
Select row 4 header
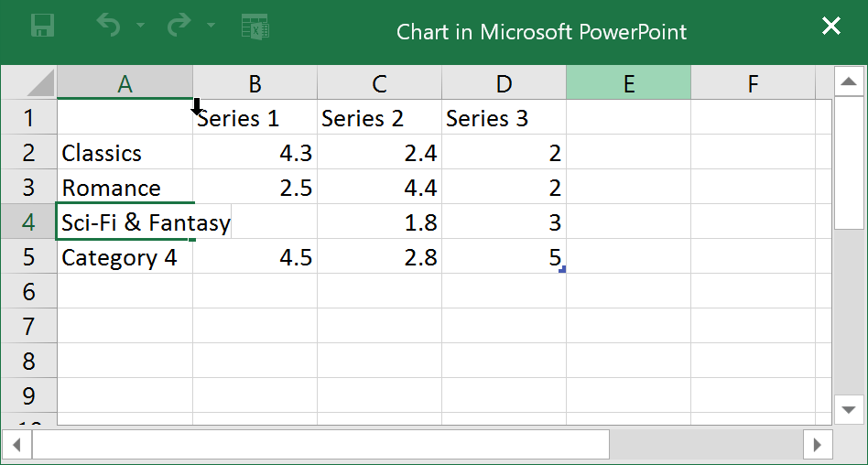28,222
